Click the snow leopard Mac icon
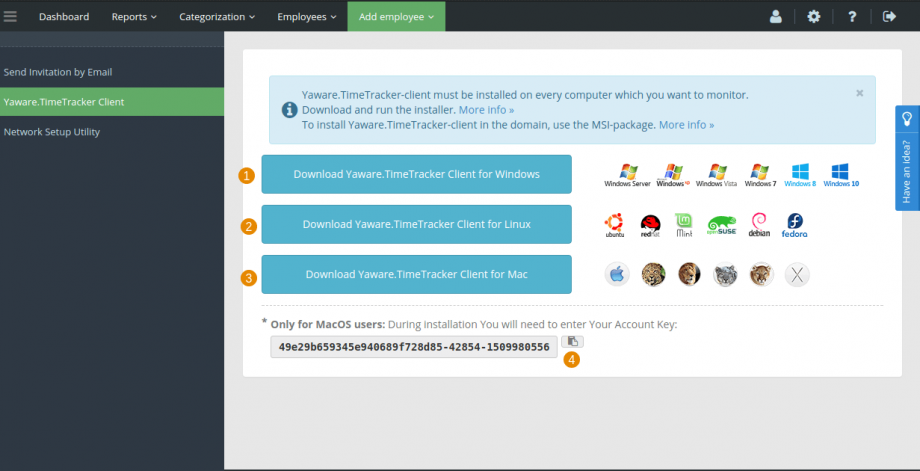 pos(725,275)
